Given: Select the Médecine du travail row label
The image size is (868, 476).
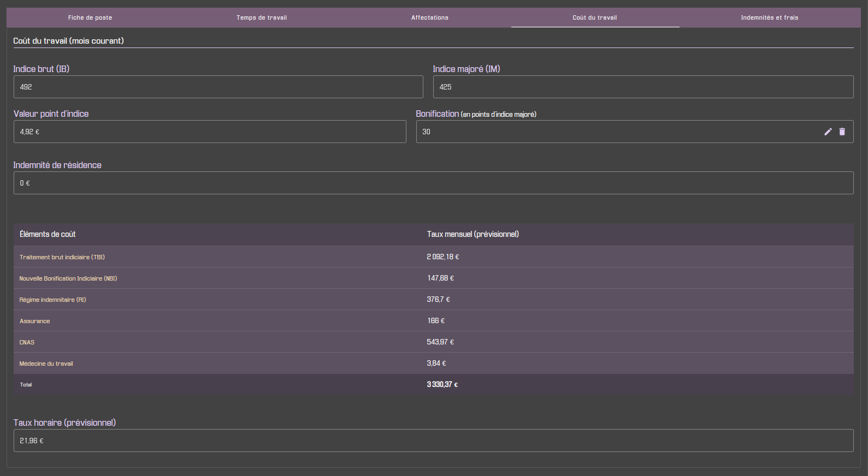Looking at the screenshot, I should [x=46, y=364].
